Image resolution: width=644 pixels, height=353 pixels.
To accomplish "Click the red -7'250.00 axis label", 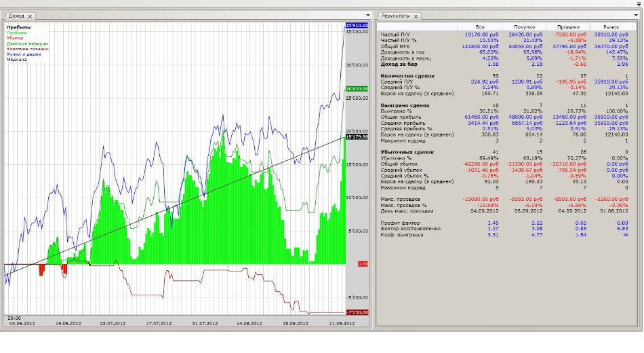I will 356,312.
